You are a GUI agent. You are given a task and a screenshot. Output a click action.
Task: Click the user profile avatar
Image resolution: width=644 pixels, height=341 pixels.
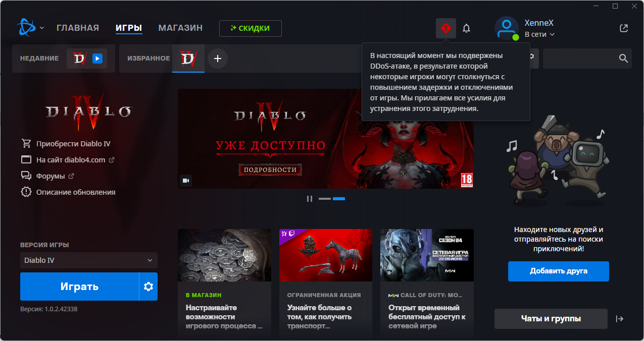pyautogui.click(x=507, y=28)
